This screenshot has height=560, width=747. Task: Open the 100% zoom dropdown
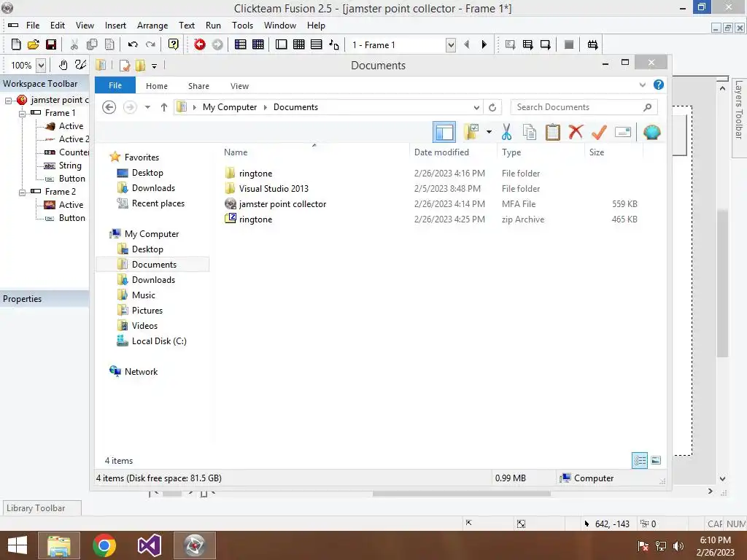click(x=41, y=65)
